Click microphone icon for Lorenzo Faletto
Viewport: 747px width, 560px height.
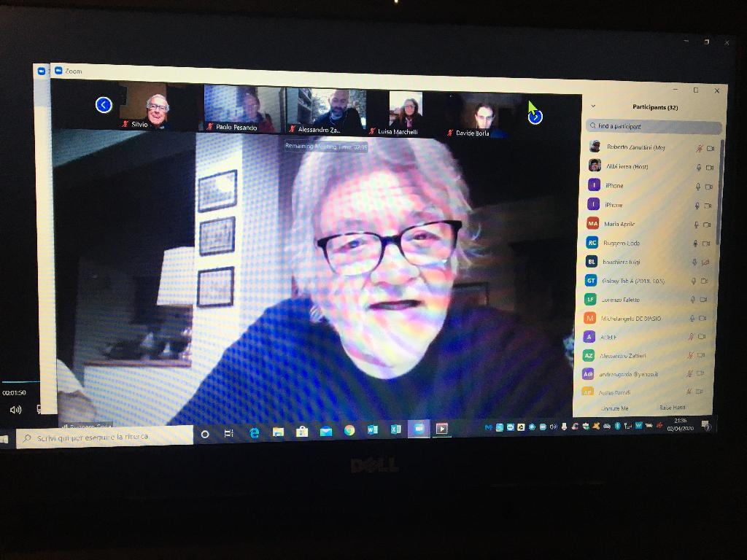click(693, 300)
